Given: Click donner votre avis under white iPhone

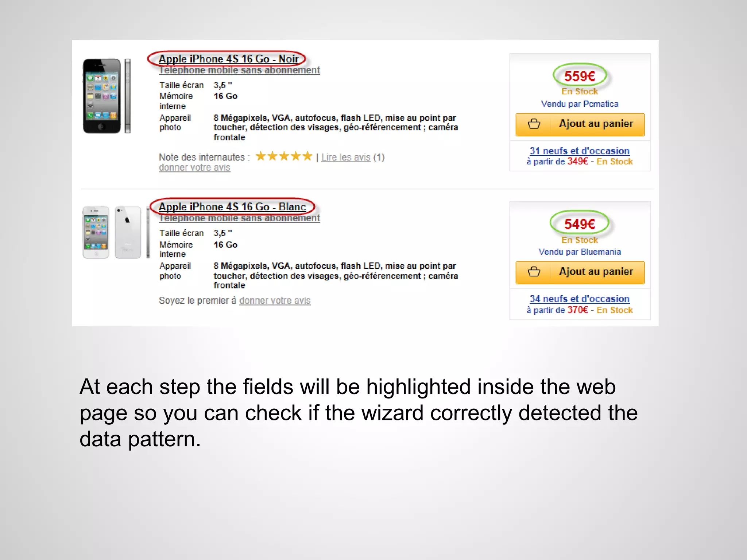Looking at the screenshot, I should (275, 300).
